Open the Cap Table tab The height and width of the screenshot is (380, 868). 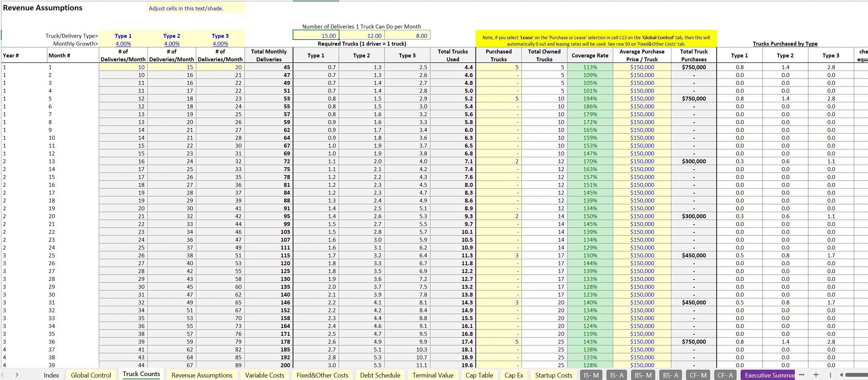[479, 375]
